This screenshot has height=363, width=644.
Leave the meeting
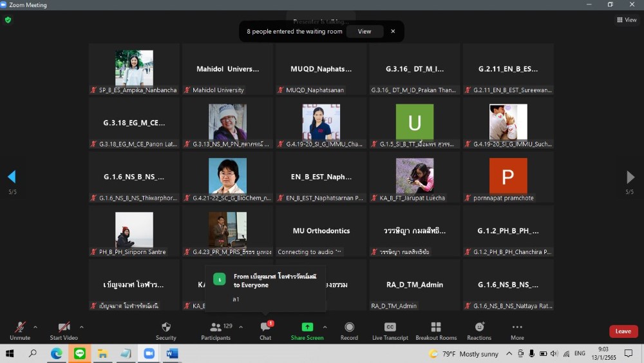click(623, 331)
